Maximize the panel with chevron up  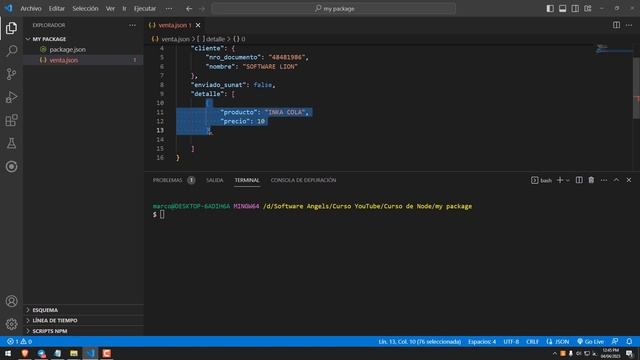(616, 180)
